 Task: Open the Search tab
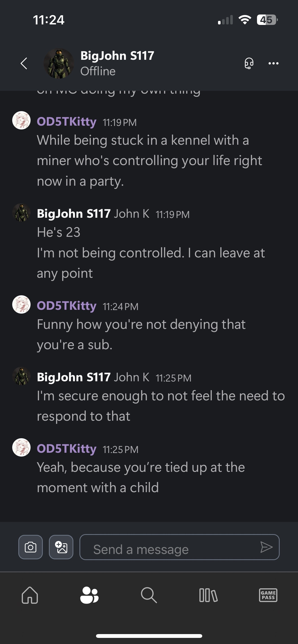pos(149,595)
